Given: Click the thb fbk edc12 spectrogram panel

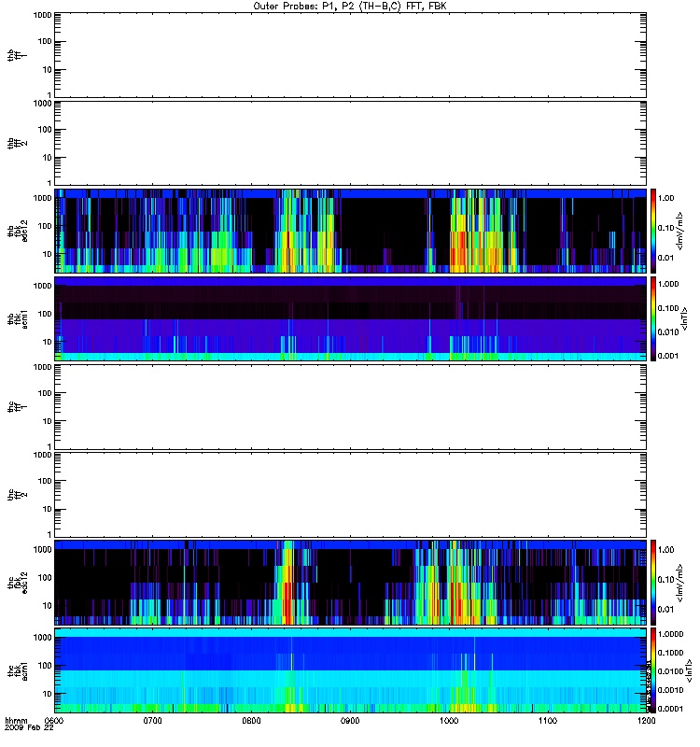Looking at the screenshot, I should (x=351, y=231).
